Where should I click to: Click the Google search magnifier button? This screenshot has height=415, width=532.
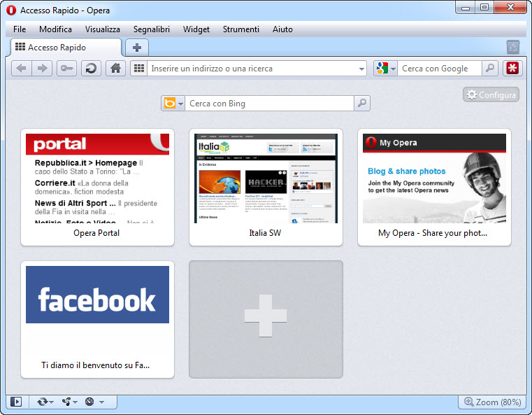[490, 69]
